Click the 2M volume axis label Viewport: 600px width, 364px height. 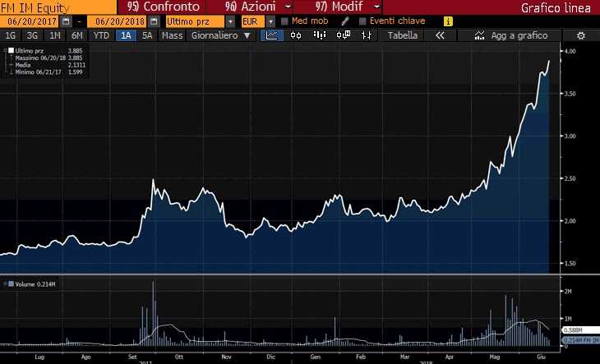click(x=568, y=292)
